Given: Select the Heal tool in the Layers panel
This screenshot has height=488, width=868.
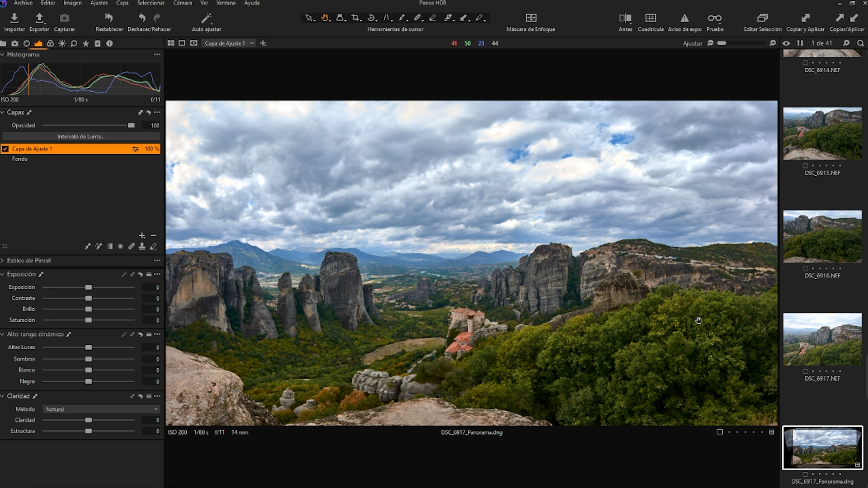Looking at the screenshot, I should pos(132,246).
